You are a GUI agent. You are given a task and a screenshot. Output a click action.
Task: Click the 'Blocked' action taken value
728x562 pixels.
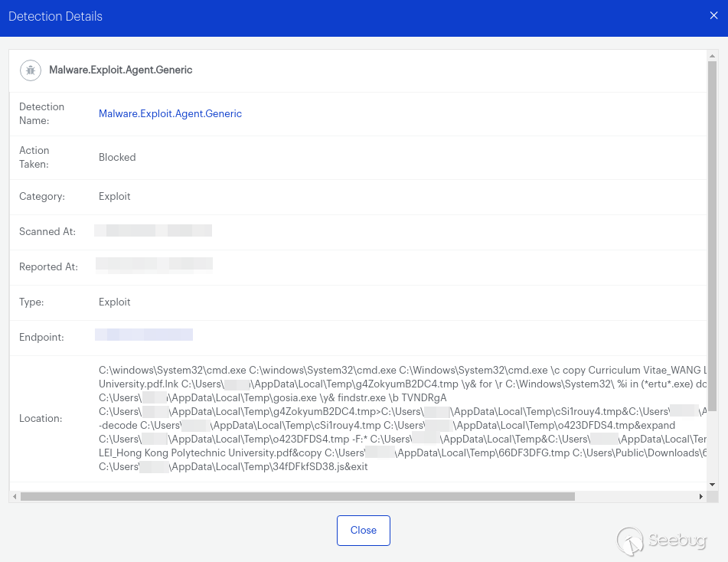(117, 158)
